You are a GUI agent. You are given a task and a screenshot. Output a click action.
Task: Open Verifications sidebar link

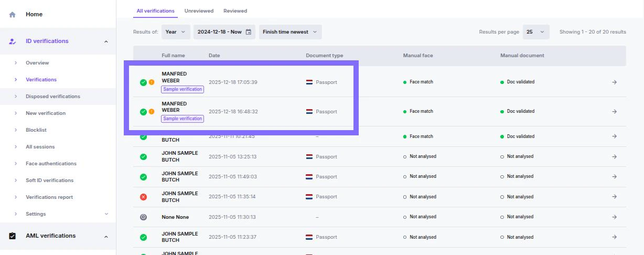click(x=41, y=80)
